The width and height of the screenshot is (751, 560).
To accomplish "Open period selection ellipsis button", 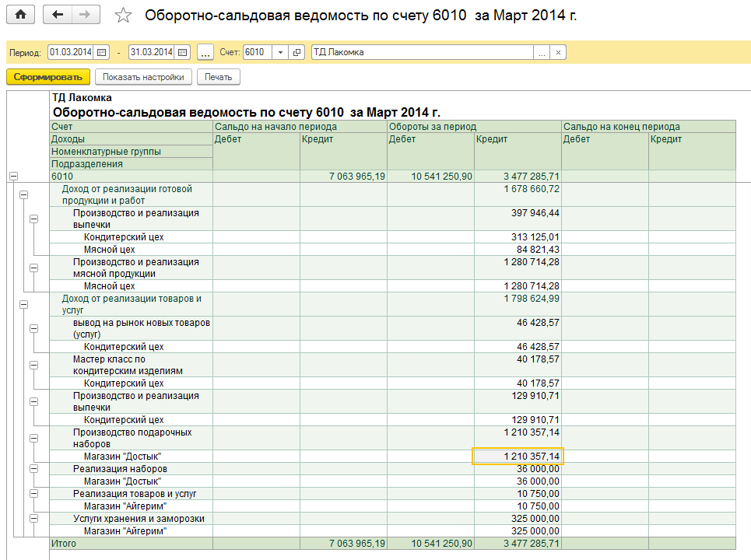I will click(205, 52).
